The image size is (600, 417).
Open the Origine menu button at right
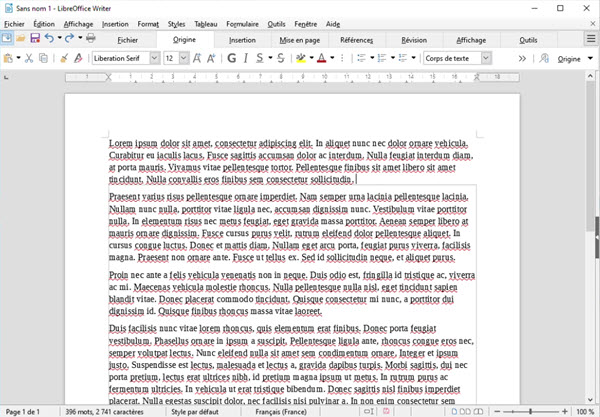[574, 59]
